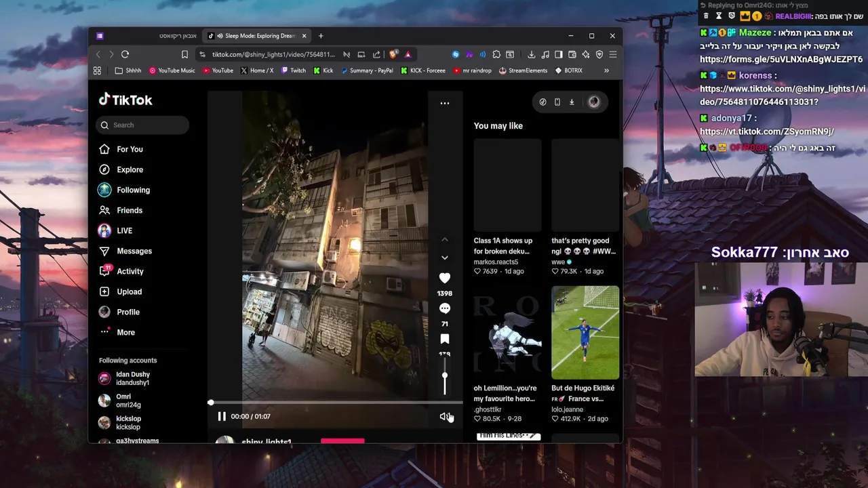
Task: Bookmark the video with the favorites icon
Action: pos(445,339)
